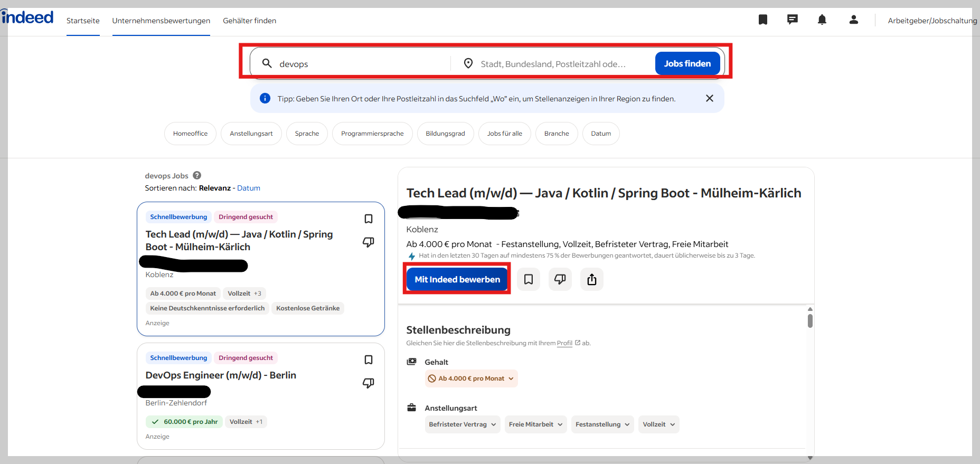Click the 60.000 € pro Jahr tag
The image size is (980, 464).
tap(184, 422)
